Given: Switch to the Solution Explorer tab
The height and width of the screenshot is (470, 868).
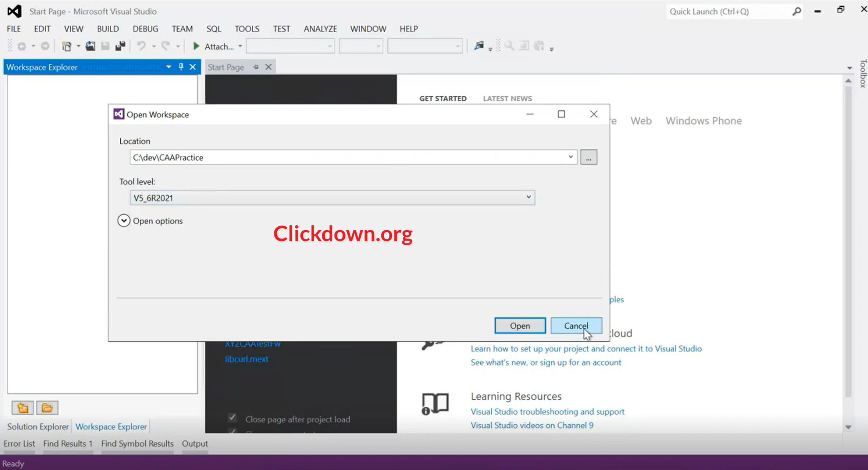Looking at the screenshot, I should click(x=38, y=427).
